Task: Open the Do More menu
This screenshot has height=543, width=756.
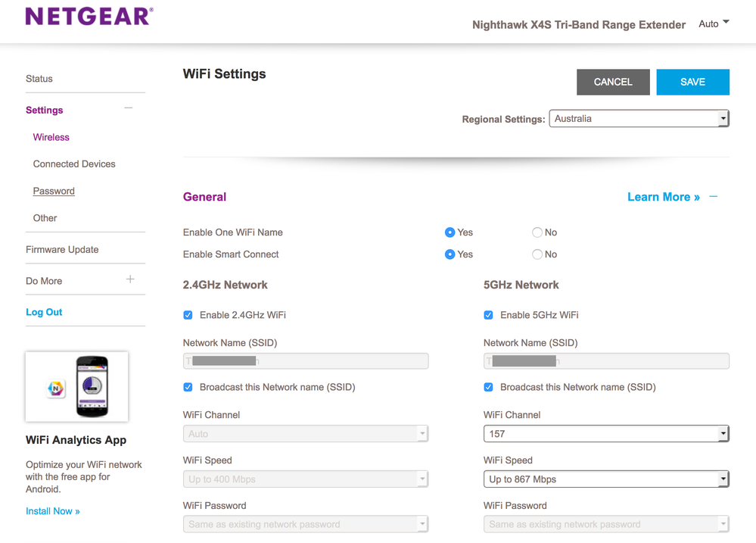Action: [x=44, y=281]
